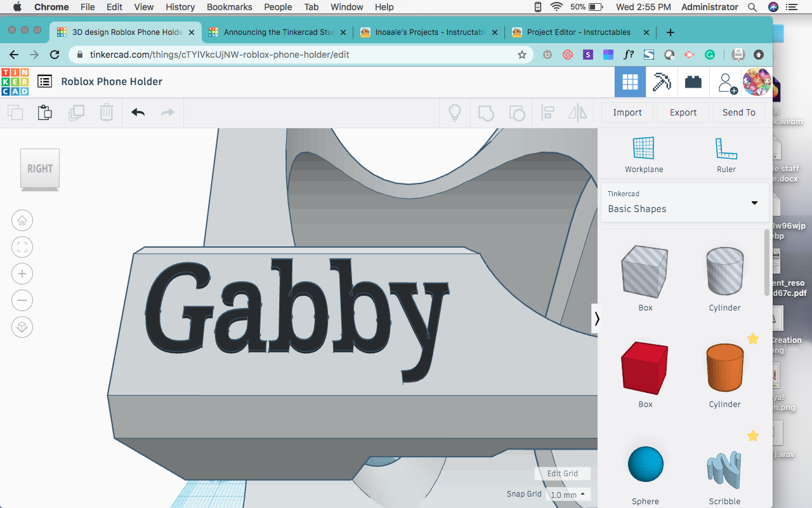Collapse the shapes panel with the chevron
This screenshot has width=812, height=508.
point(597,317)
